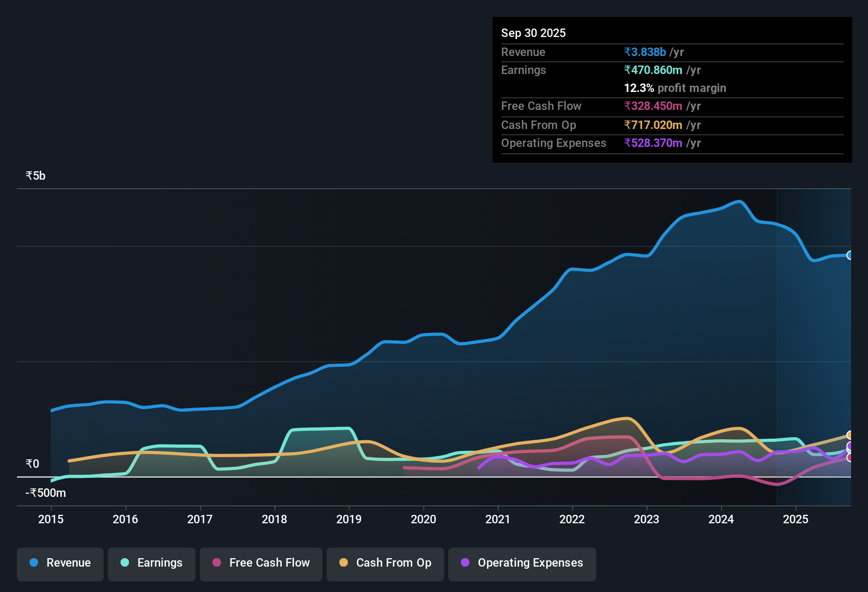
Task: Click the 2025 label on the x-axis
Action: click(797, 520)
